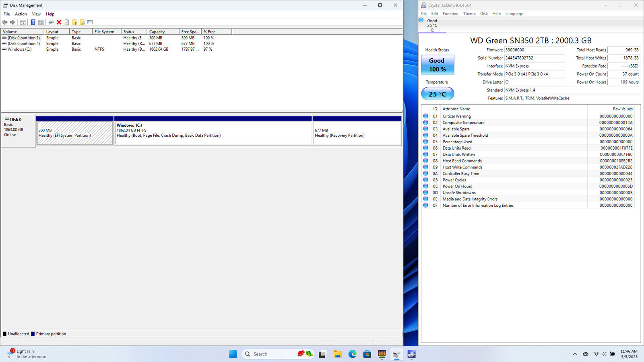Click the Power On Hours value 109 hours
Screen dimensions: 644x362
pos(623,82)
